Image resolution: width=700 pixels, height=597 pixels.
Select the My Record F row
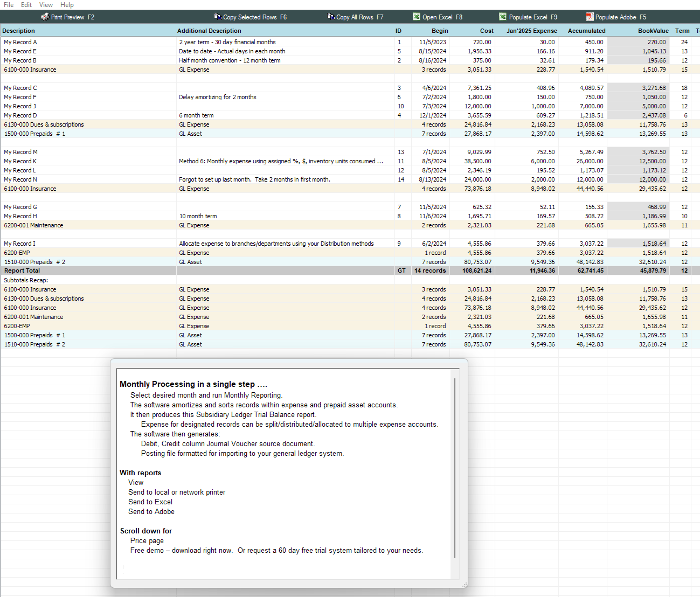[x=350, y=97]
